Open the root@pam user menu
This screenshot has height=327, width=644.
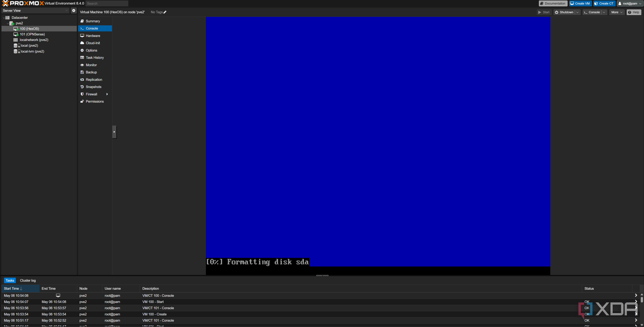pos(630,4)
